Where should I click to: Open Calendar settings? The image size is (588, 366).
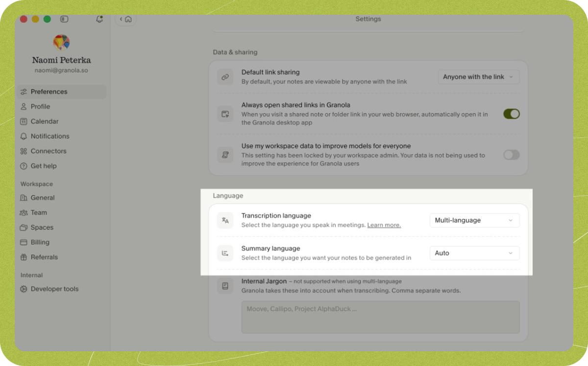pos(62,121)
